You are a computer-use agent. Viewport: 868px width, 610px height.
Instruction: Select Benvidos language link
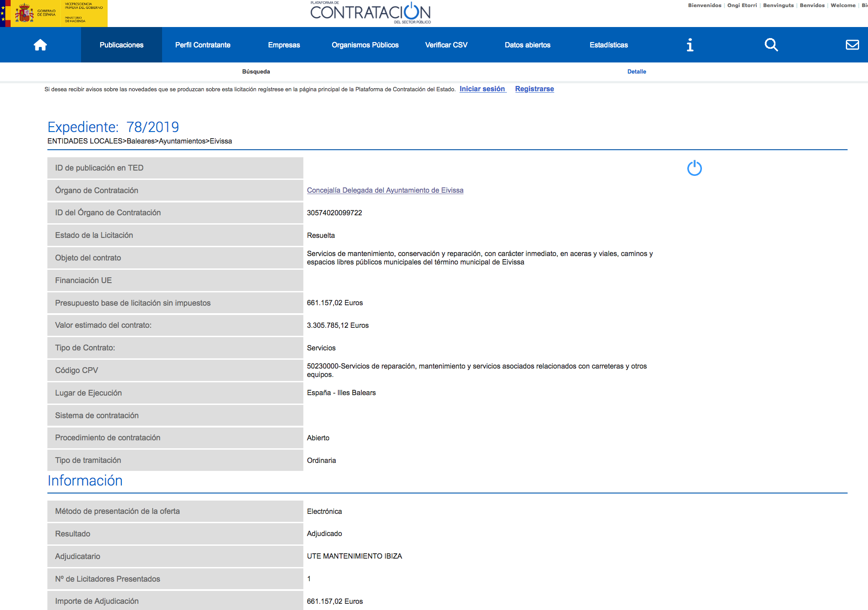pyautogui.click(x=812, y=5)
